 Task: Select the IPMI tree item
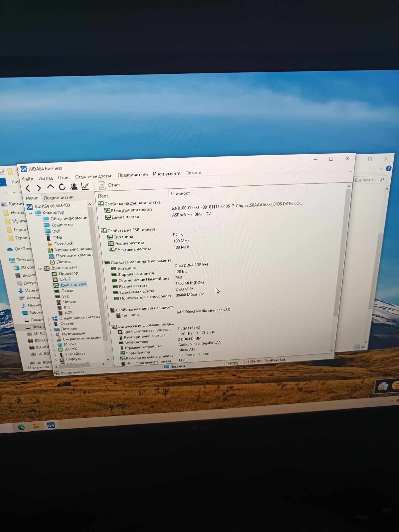tap(54, 238)
